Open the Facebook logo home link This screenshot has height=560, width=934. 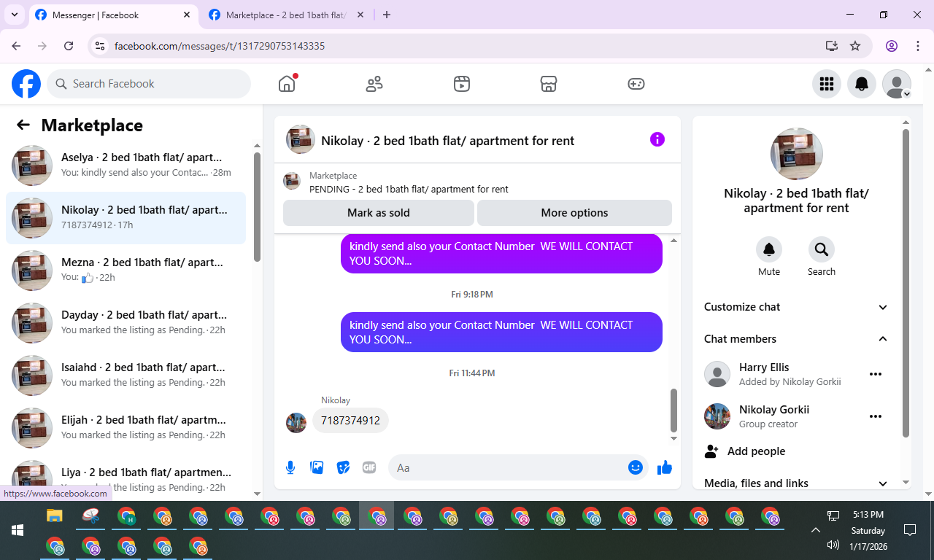click(x=26, y=84)
